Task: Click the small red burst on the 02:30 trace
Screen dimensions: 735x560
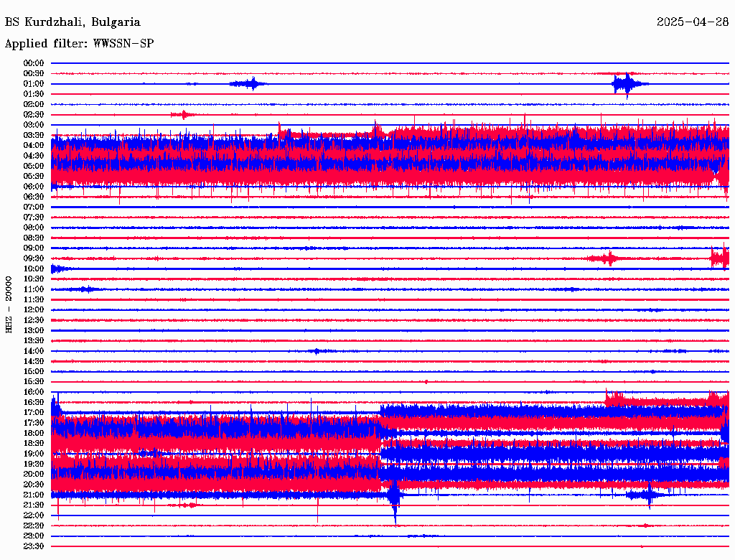Action: pos(183,115)
